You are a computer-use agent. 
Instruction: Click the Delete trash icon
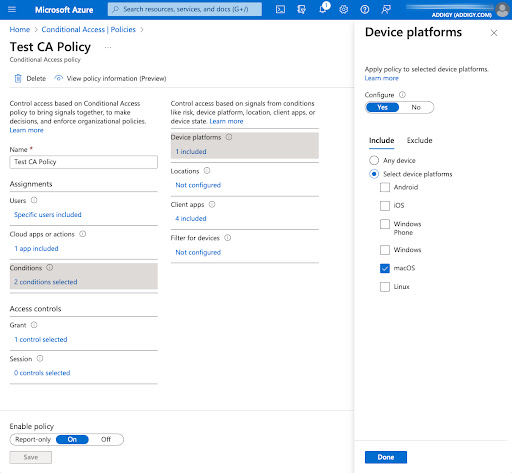[18, 79]
